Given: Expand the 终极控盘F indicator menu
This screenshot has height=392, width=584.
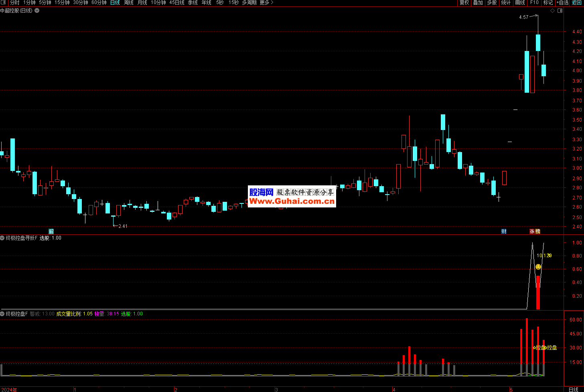Looking at the screenshot, I should pos(3,314).
